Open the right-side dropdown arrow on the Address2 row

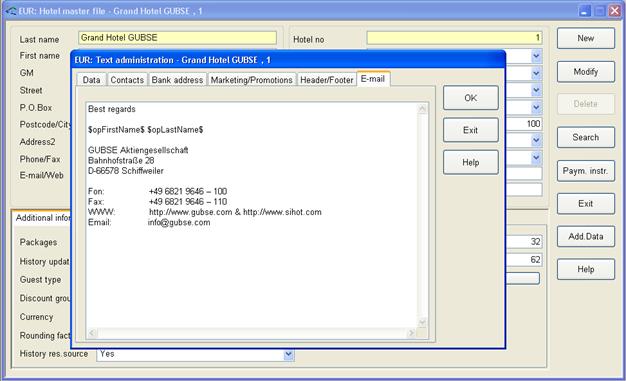pos(537,141)
